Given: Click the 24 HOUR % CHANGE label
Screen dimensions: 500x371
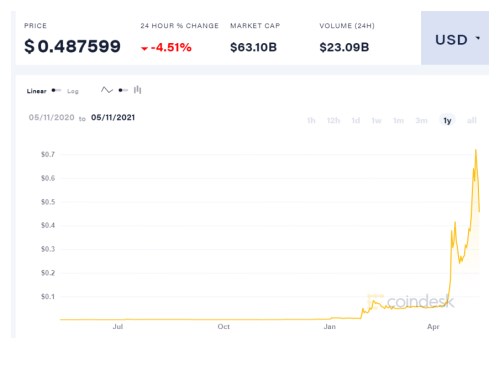Looking at the screenshot, I should (x=179, y=26).
